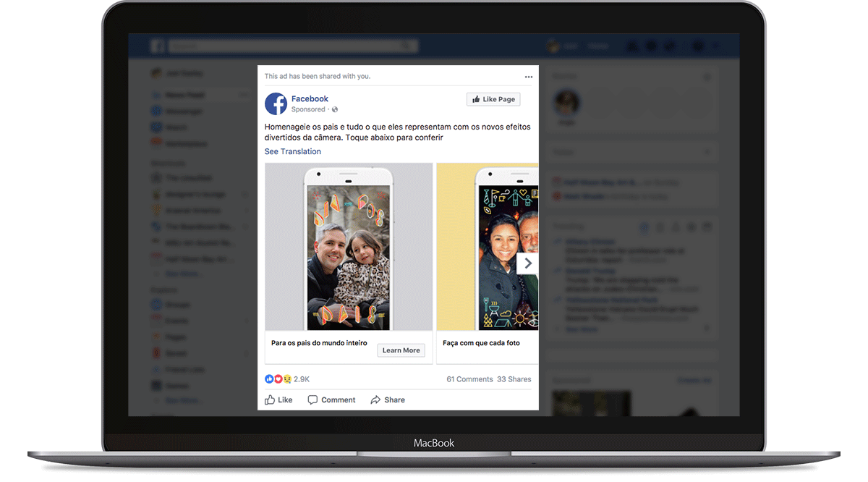This screenshot has height=482, width=868.
Task: Click the red heart reaction icon
Action: tap(278, 379)
